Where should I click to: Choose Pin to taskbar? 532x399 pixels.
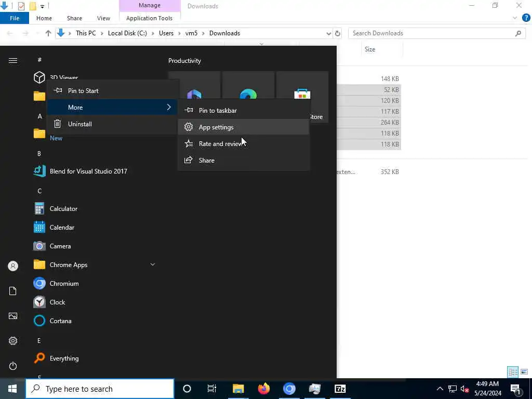[244, 110]
